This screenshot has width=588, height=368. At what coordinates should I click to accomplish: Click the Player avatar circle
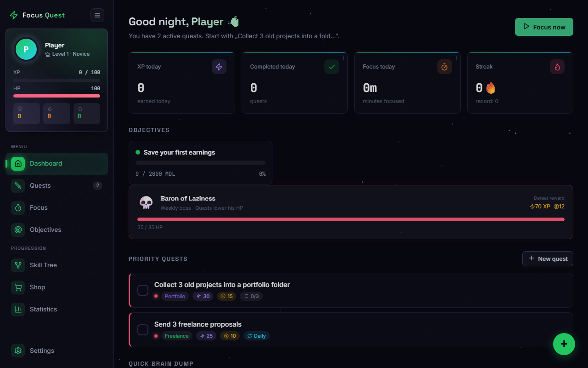26,49
